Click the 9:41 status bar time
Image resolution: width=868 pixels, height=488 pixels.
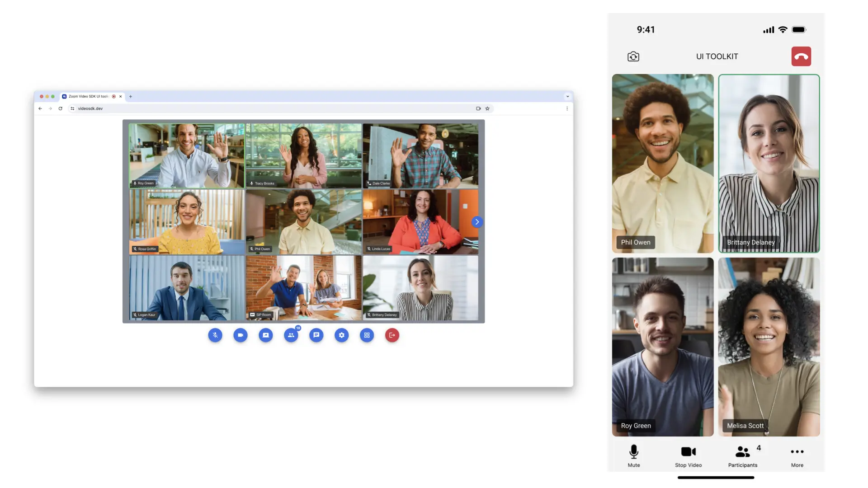pos(646,29)
